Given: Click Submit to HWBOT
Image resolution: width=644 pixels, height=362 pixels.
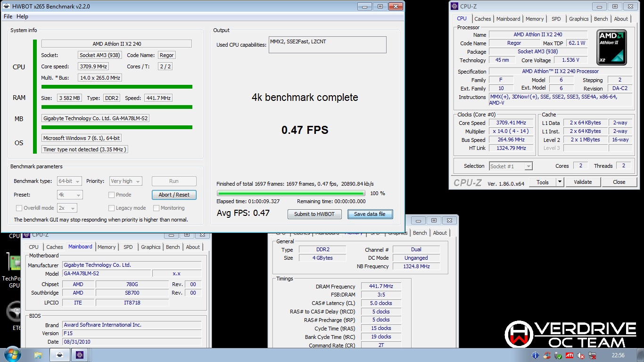Looking at the screenshot, I should (314, 214).
